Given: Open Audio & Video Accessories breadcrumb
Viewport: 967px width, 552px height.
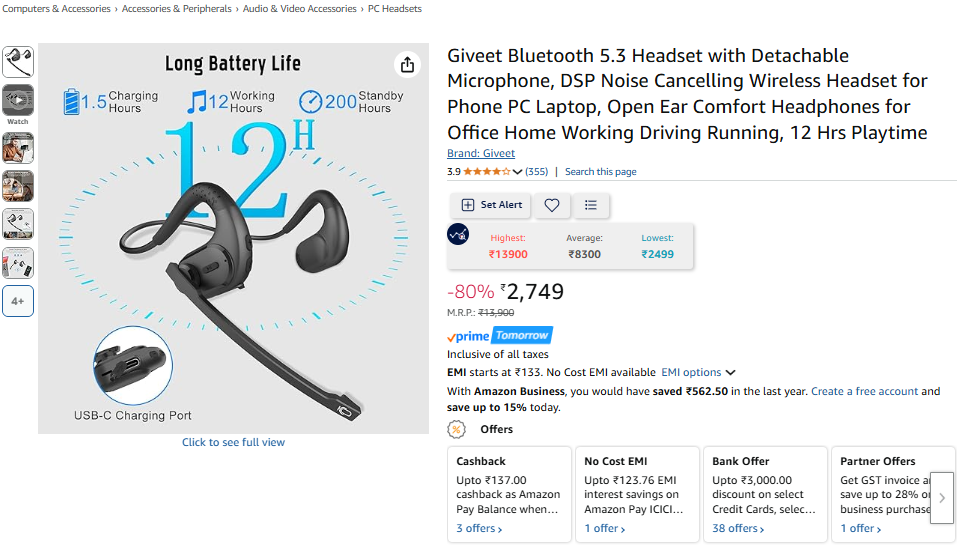Looking at the screenshot, I should tap(300, 9).
